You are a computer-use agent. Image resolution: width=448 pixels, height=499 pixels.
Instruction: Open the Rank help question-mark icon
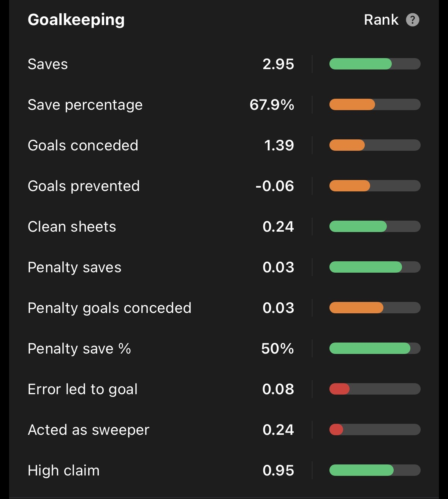412,20
